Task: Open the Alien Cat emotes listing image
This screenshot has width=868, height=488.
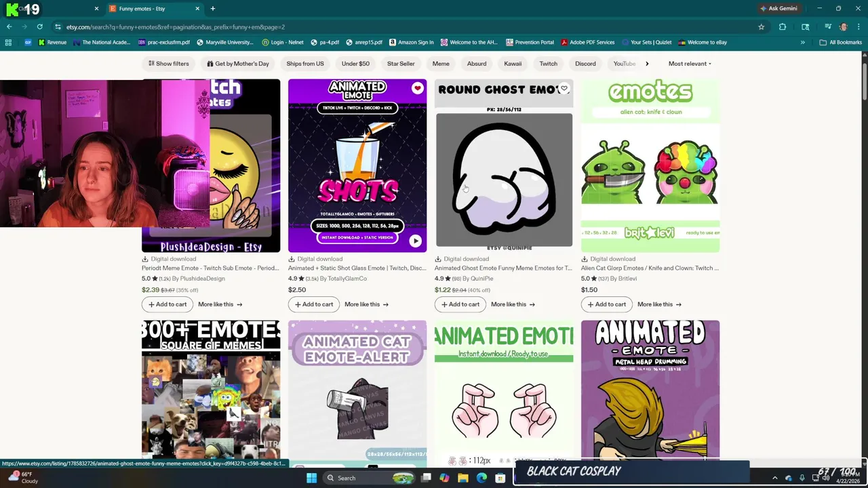Action: (650, 166)
